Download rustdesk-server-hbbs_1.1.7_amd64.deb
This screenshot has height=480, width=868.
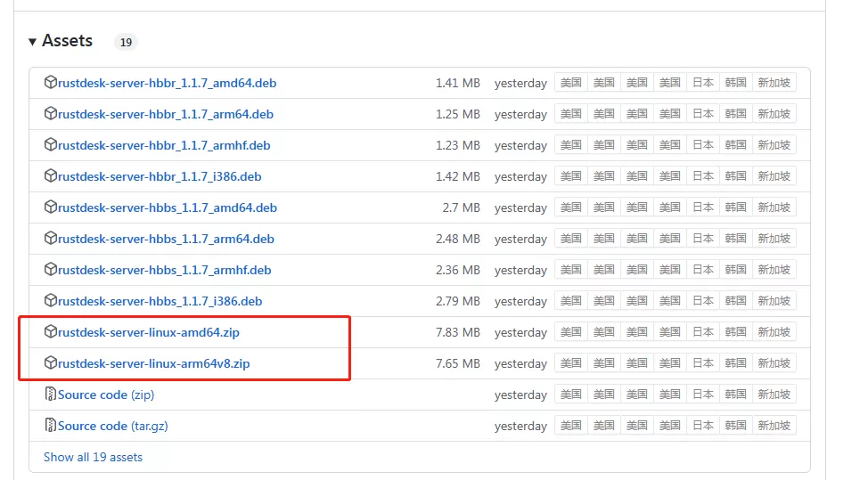[168, 207]
